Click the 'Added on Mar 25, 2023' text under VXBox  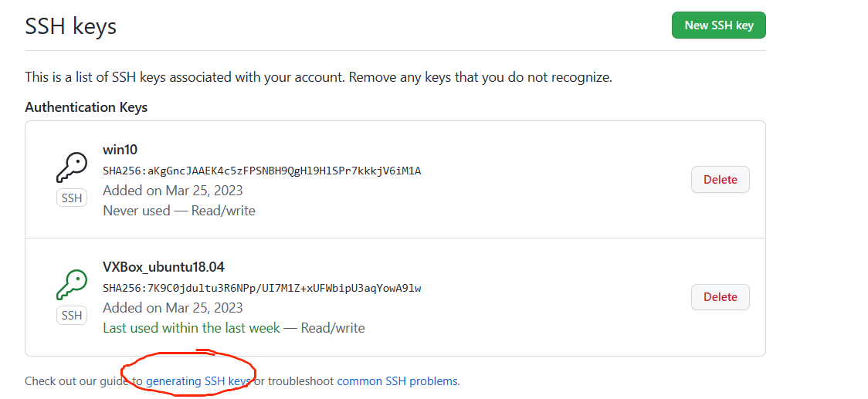pos(173,308)
